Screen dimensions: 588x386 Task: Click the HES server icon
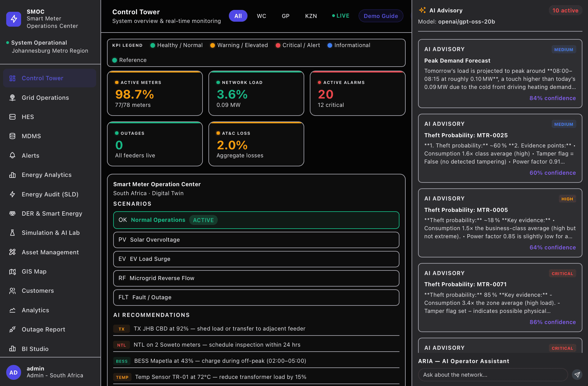pyautogui.click(x=12, y=117)
